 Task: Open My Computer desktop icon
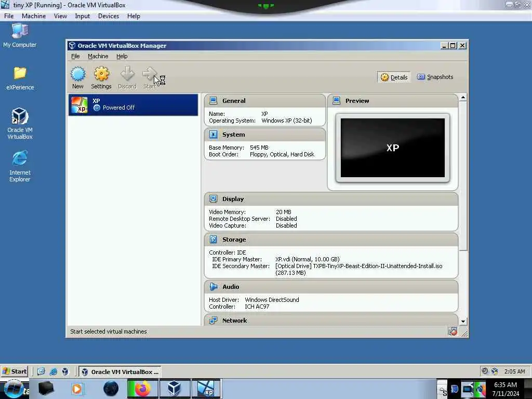click(20, 35)
